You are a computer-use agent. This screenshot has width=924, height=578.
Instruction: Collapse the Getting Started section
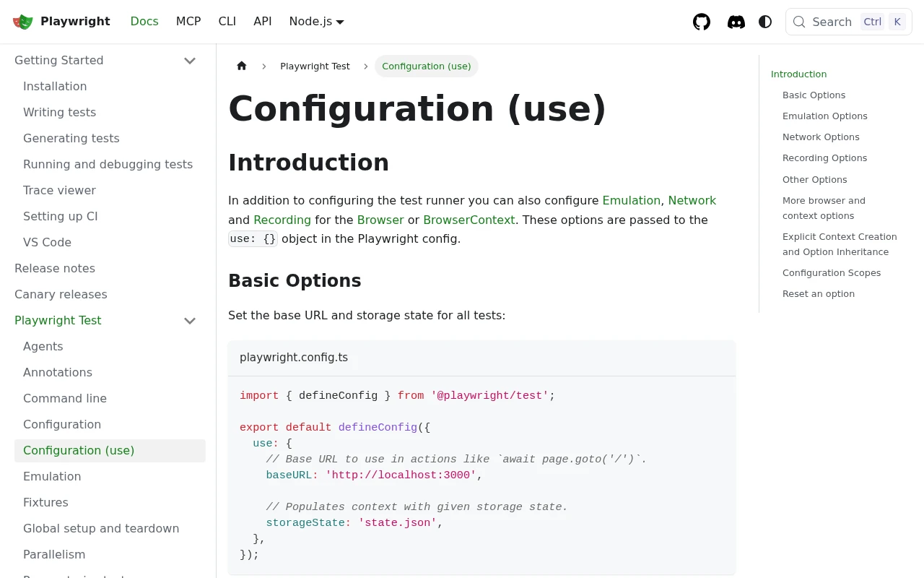tap(190, 61)
